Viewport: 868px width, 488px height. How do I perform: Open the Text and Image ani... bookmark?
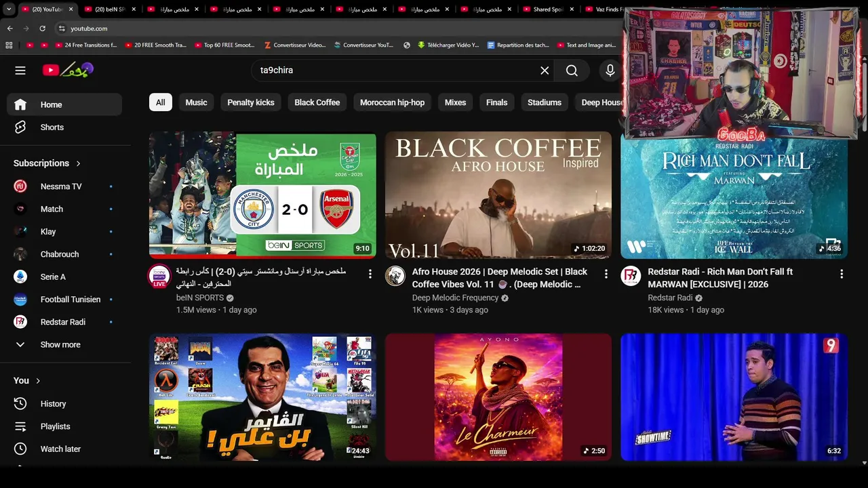point(586,45)
